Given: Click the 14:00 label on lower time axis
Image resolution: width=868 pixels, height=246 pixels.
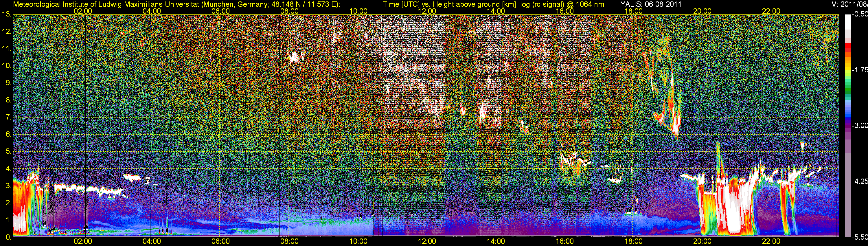Looking at the screenshot, I should tap(496, 241).
